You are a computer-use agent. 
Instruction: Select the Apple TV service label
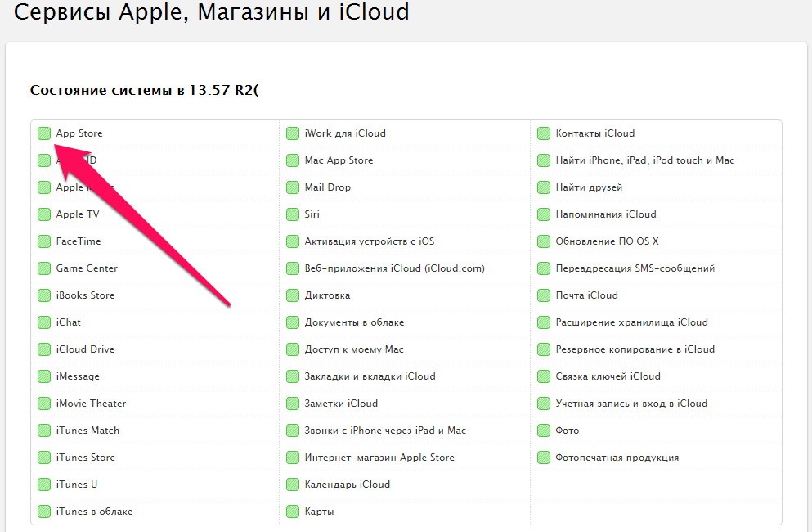click(x=78, y=214)
